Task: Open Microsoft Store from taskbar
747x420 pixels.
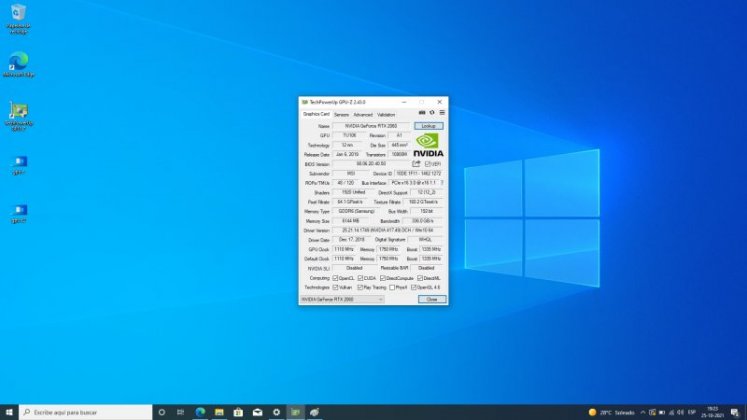Action: tap(238, 412)
